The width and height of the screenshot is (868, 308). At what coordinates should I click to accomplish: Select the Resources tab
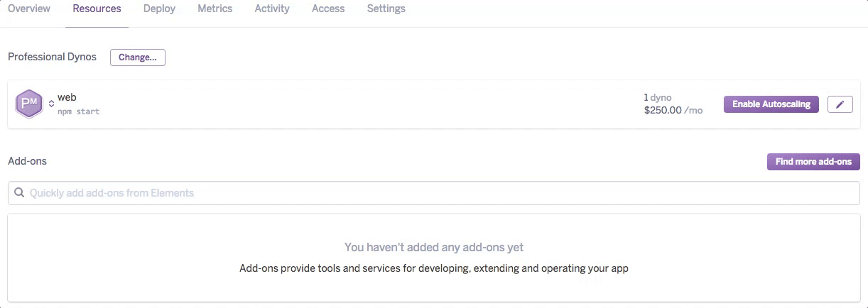(97, 9)
